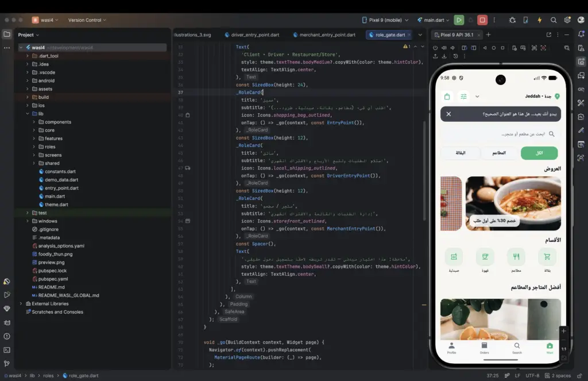Click the green Run button
This screenshot has height=381, width=588.
tap(459, 20)
